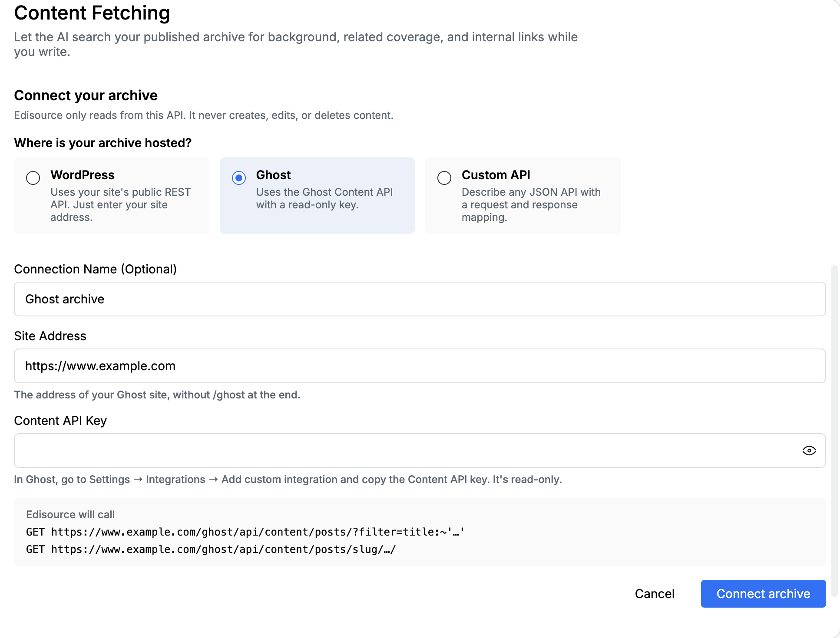The height and width of the screenshot is (638, 840).
Task: Select the Ghost radio button
Action: (x=239, y=178)
